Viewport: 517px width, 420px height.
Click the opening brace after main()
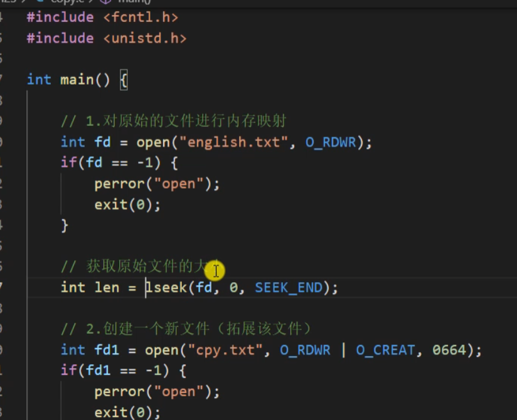(x=124, y=80)
